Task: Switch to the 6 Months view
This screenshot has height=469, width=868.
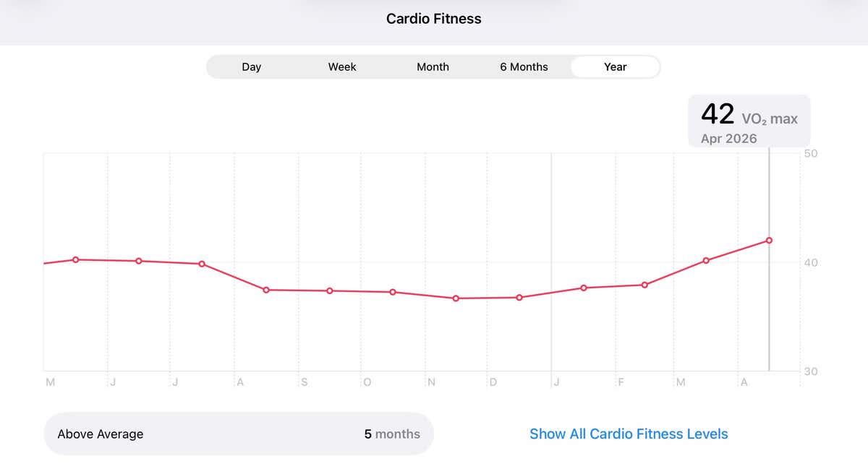Action: (523, 66)
